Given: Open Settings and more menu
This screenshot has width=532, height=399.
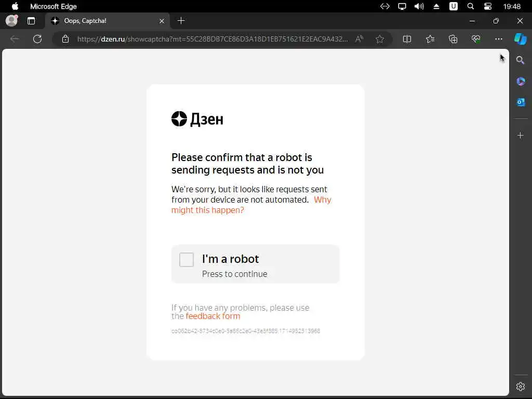Looking at the screenshot, I should click(498, 39).
